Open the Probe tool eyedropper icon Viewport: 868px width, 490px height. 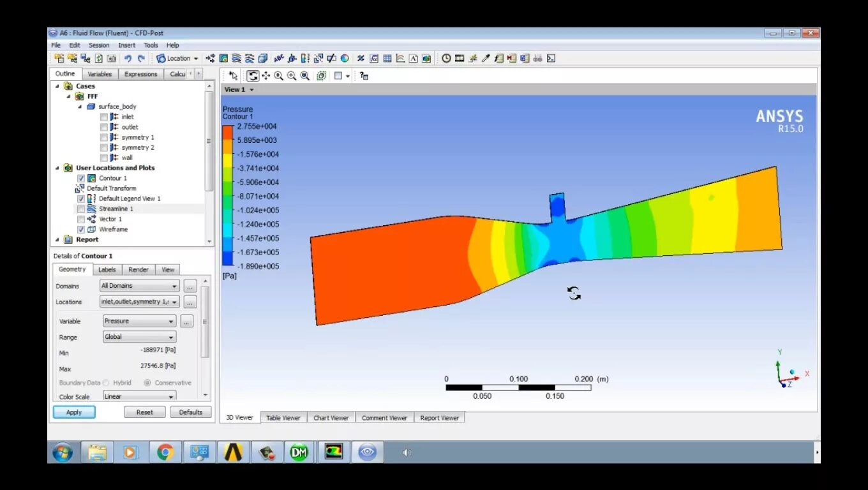pos(486,58)
